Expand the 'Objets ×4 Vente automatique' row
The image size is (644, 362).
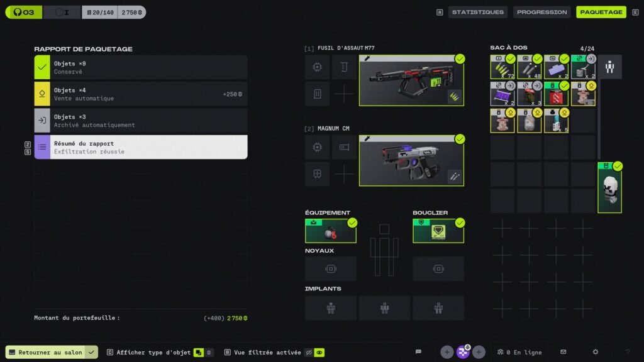click(140, 94)
